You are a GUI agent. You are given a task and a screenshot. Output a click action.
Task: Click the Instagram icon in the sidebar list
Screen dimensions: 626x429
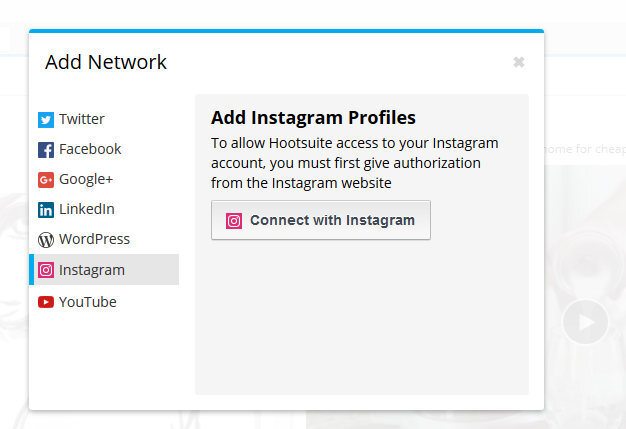pos(46,270)
